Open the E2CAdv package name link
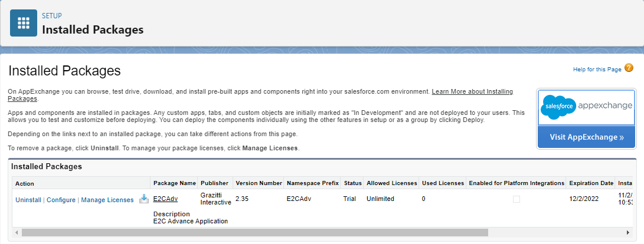Viewport: 644px width, 244px height. [165, 199]
